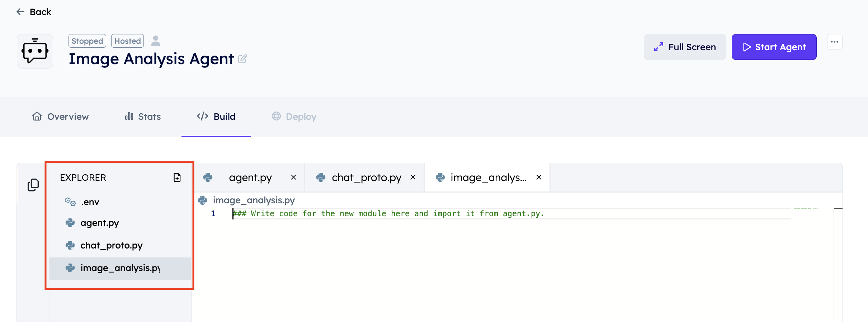Click the Hosted status badge
This screenshot has height=322, width=868.
pyautogui.click(x=127, y=41)
